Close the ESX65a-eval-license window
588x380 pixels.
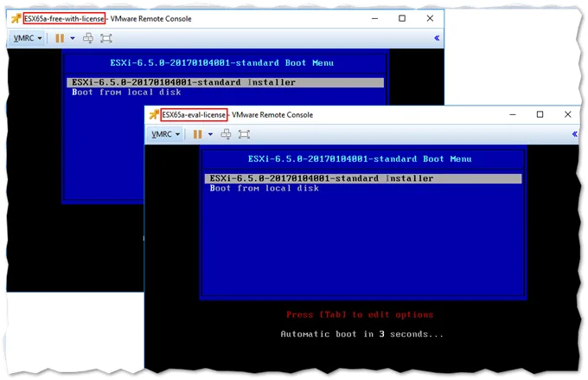[x=568, y=114]
